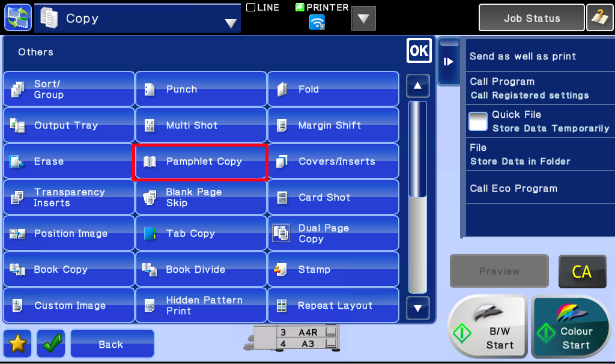Select Repeat Layout

coord(333,305)
